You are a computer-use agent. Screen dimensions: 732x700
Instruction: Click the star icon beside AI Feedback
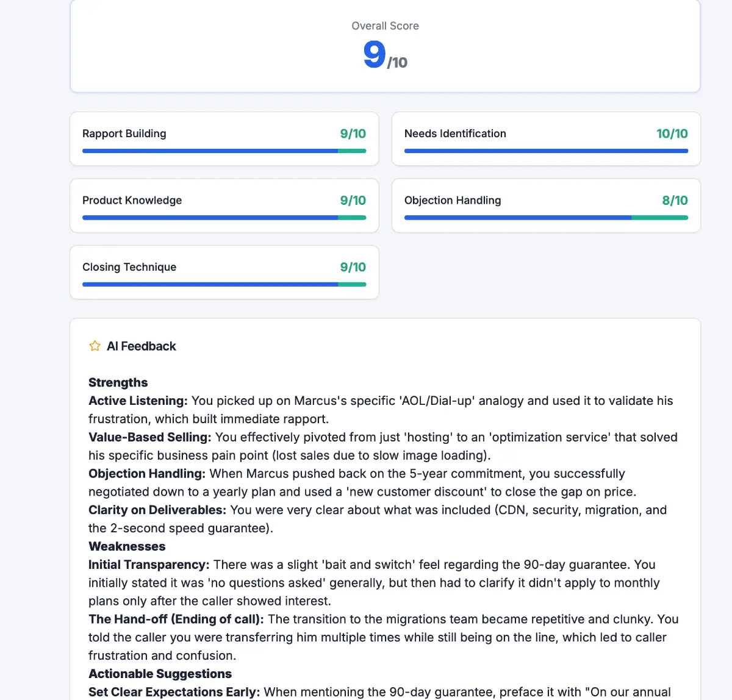tap(95, 346)
